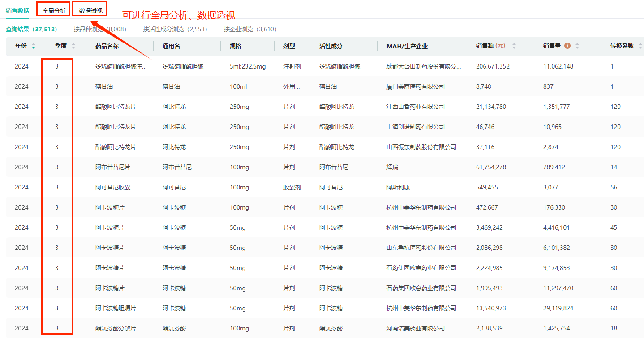Screen dimensions: 644x339
Task: Click the MAH/生产企业 column header
Action: (x=407, y=46)
